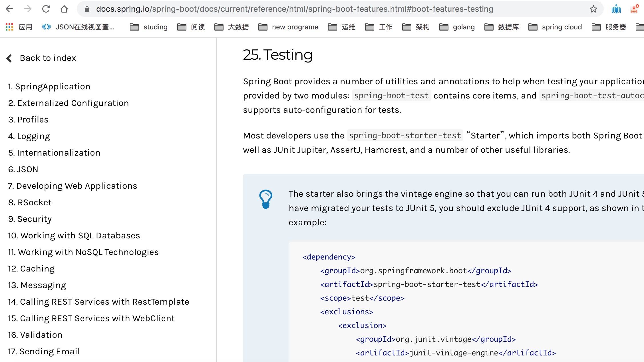644x362 pixels.
Task: Open the new programe bookmark folder
Action: click(x=288, y=27)
